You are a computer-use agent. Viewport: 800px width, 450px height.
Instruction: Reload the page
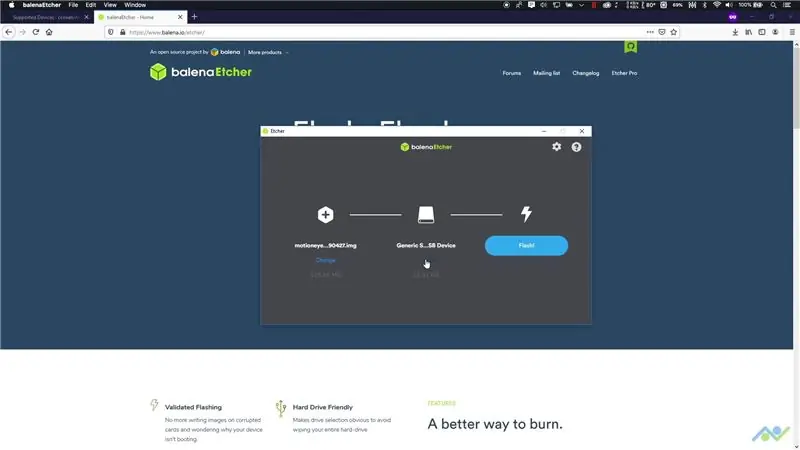36,32
